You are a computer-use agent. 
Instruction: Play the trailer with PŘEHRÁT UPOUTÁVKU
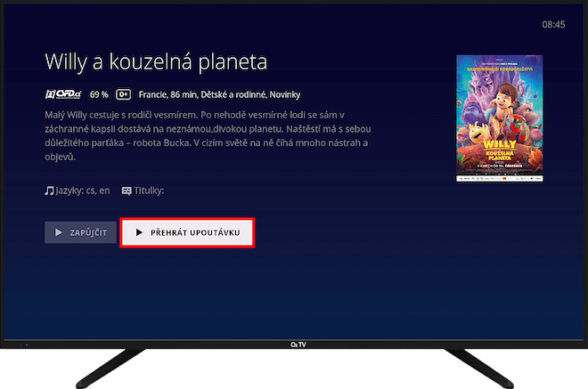187,232
